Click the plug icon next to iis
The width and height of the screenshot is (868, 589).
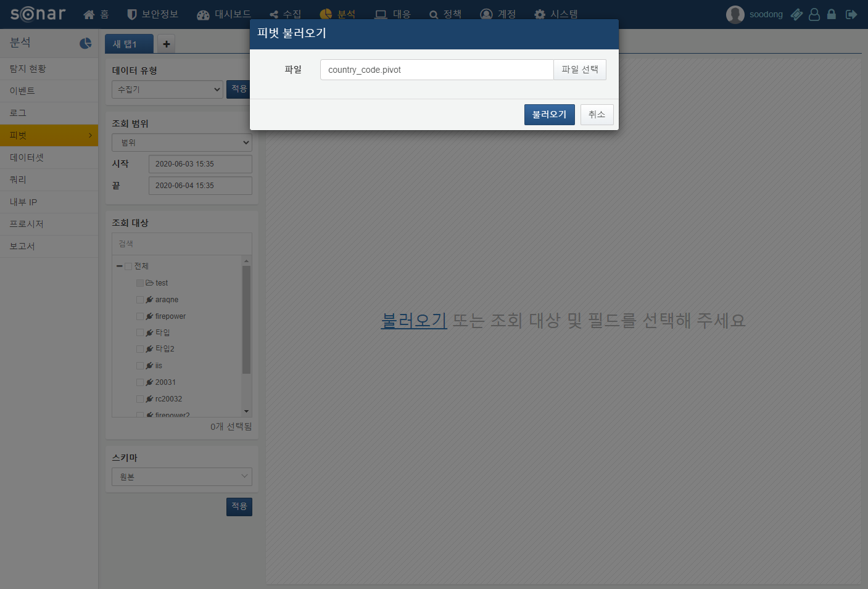149,366
